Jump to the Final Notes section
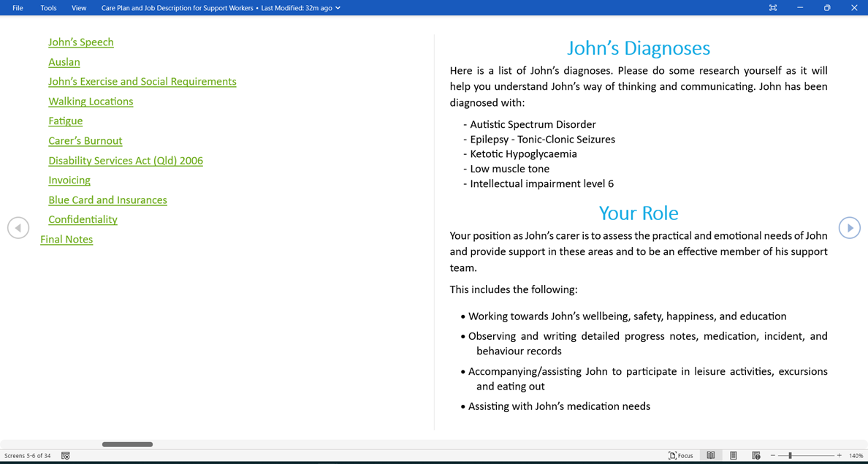 pos(66,239)
